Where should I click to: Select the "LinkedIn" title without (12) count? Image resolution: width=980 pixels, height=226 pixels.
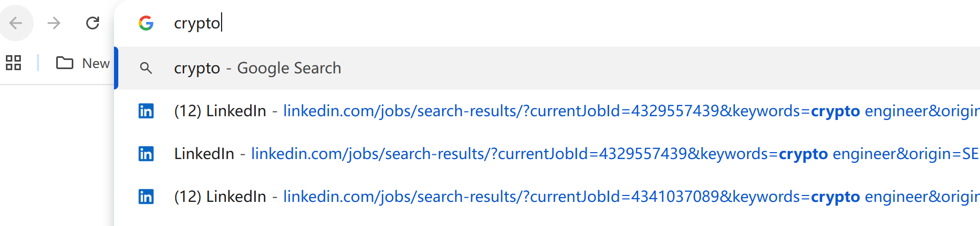click(204, 154)
